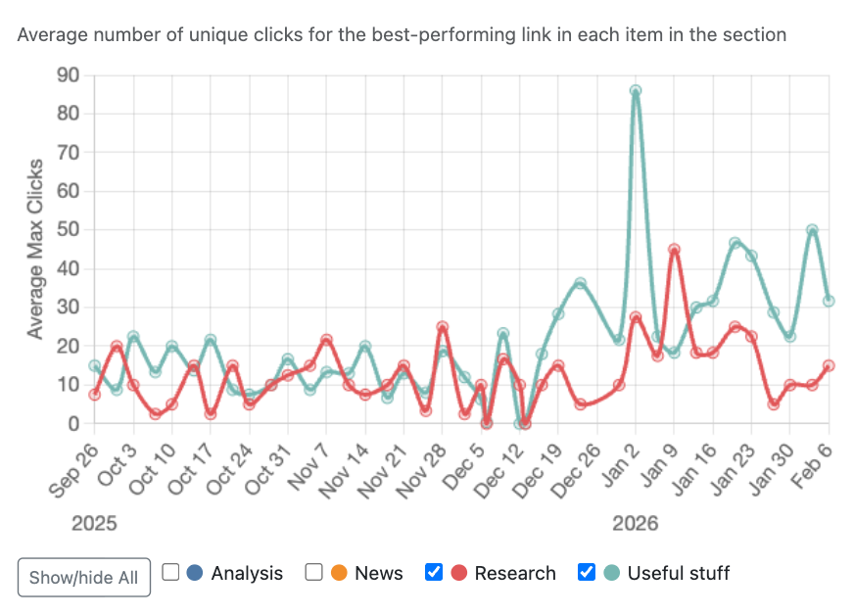The height and width of the screenshot is (616, 854).
Task: Click the red data point at Sep 26
Action: [93, 395]
